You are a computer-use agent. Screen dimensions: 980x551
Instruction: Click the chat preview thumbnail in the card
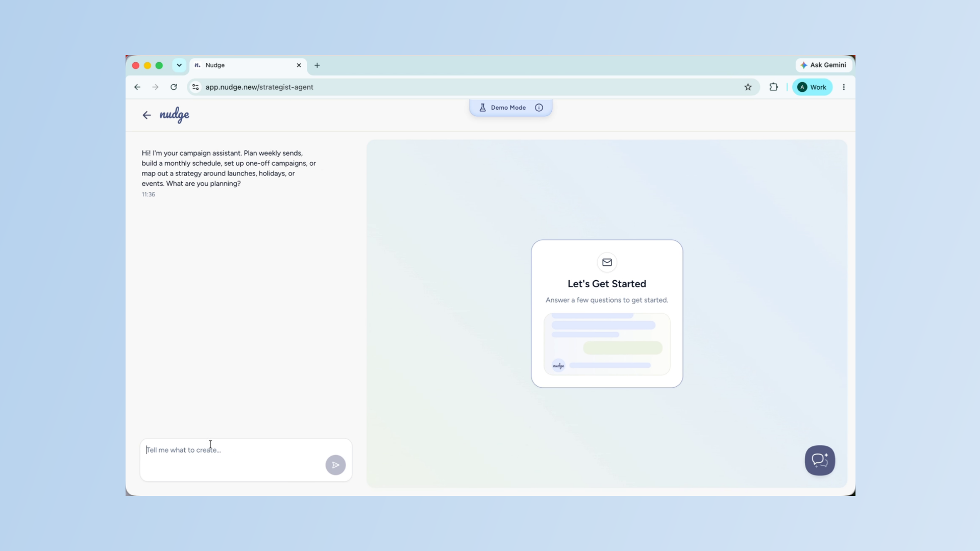tap(607, 344)
